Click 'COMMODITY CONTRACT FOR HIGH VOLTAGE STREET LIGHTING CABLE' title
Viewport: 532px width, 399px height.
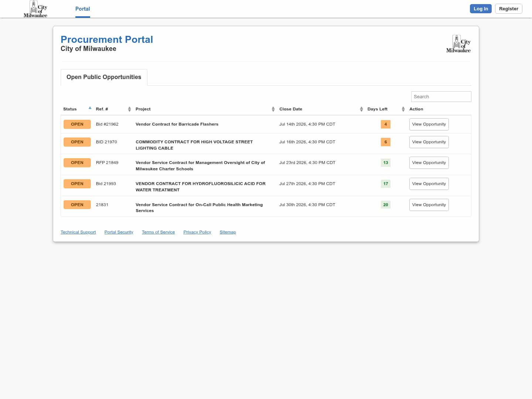click(x=194, y=145)
